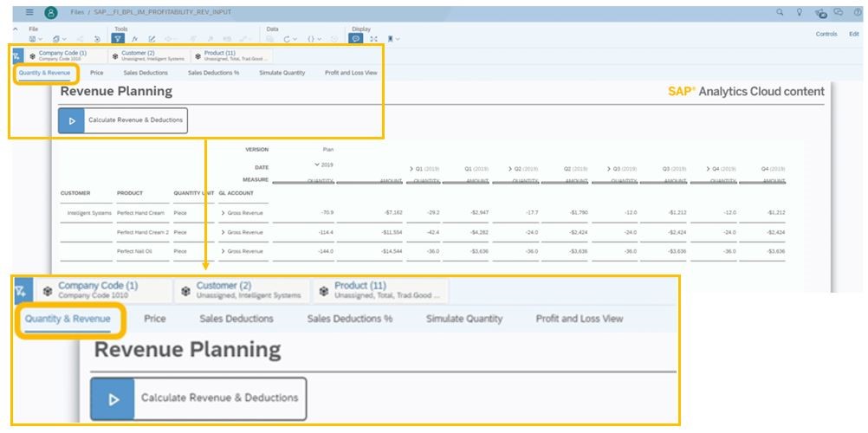The height and width of the screenshot is (433, 868).
Task: Open the Company Code (1) filter in enlarged callout
Action: point(105,290)
